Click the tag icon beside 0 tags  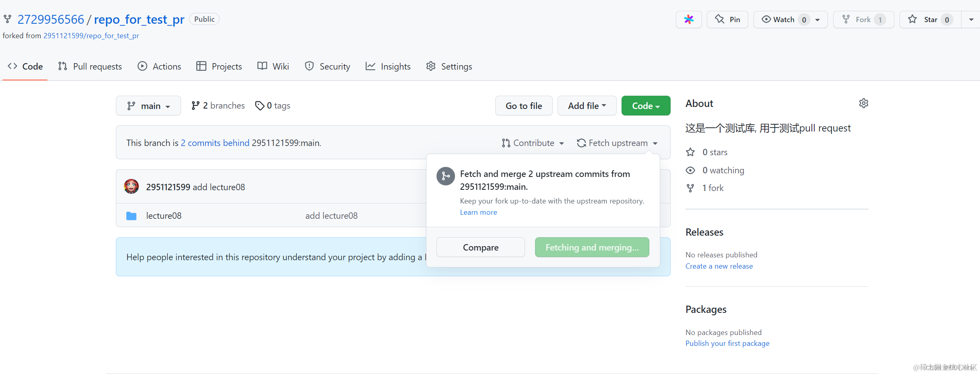point(260,106)
